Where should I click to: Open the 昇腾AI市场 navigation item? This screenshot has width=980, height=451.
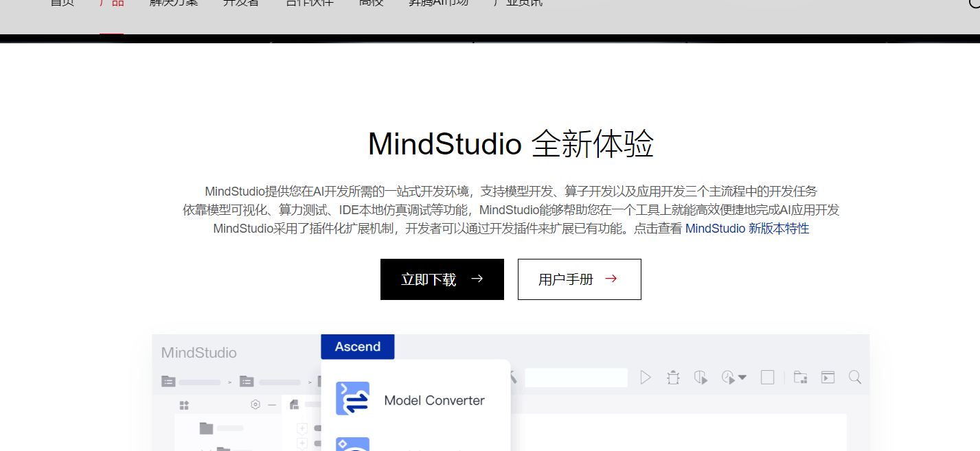click(439, 3)
